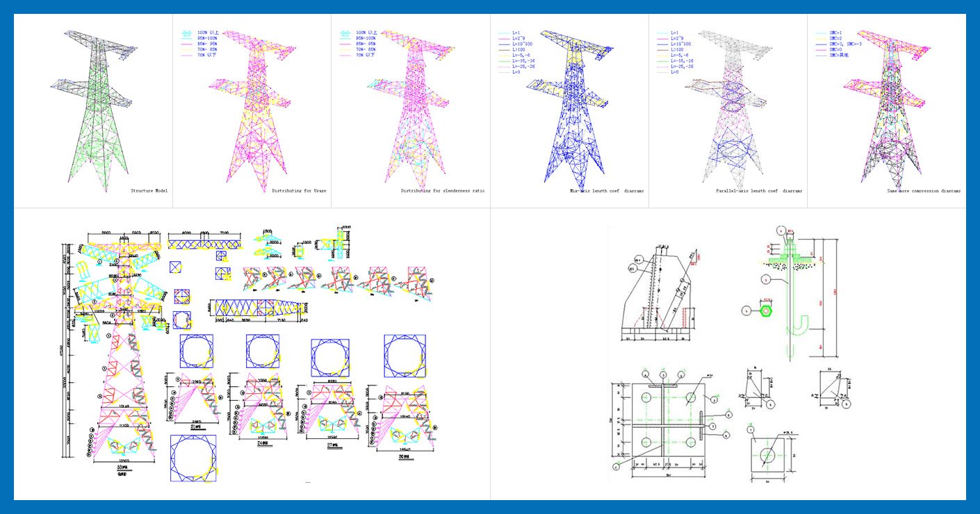Screen dimensions: 980x514
Task: Click the '70% 以下' legend entry in slenderness diagram
Action: coord(366,55)
